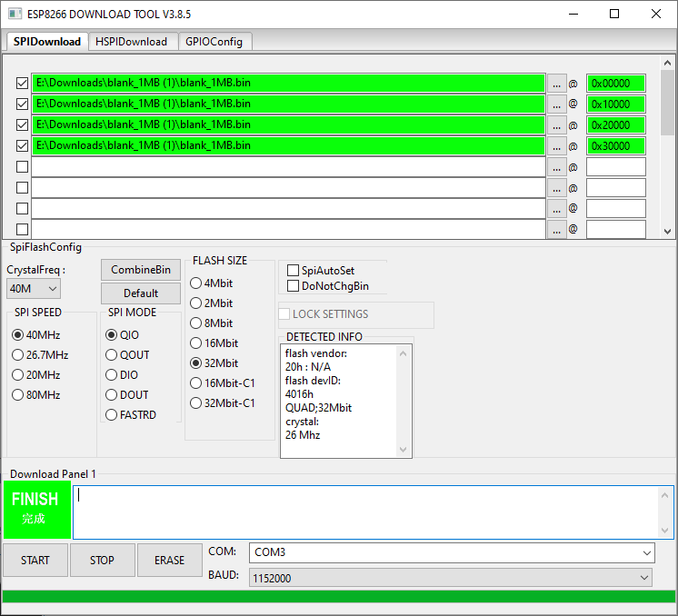Switch to the GPIOConfig tab

point(214,42)
